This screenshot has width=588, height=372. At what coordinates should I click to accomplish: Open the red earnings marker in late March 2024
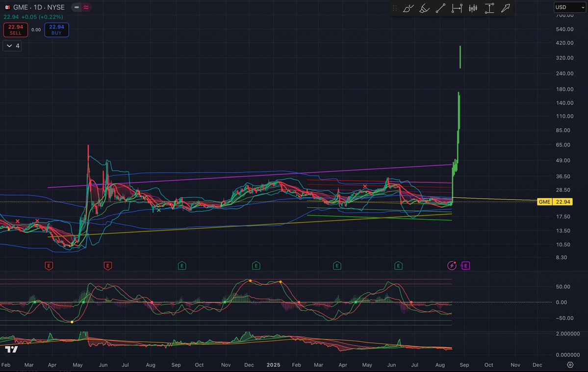coord(49,266)
